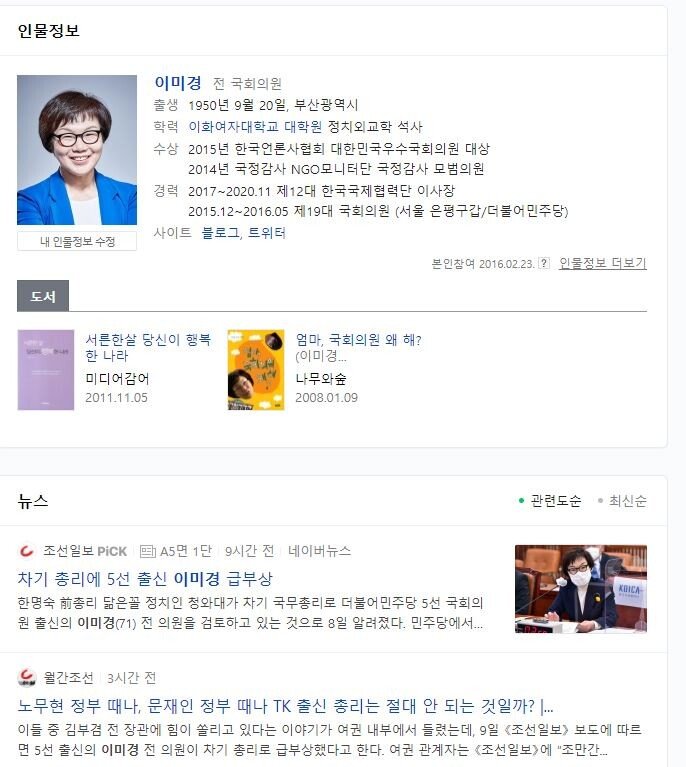
Task: Click the 내 인물정보 수정 button
Action: [x=77, y=241]
